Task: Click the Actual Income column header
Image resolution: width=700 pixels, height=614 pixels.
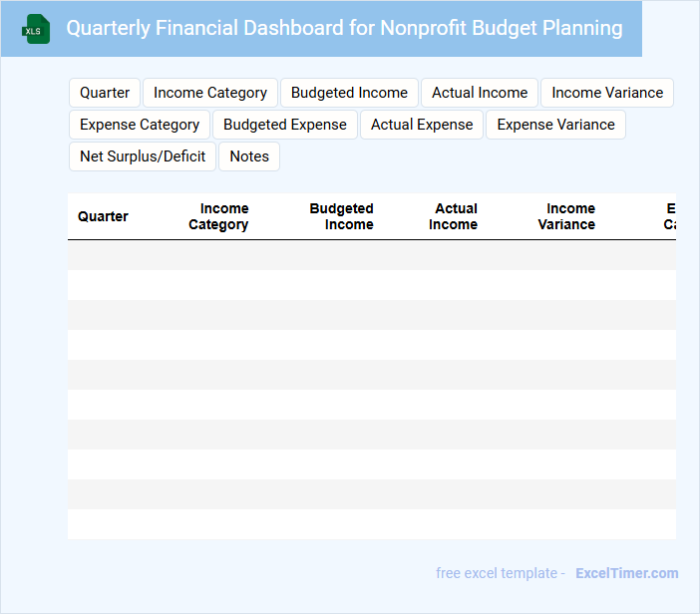Action: tap(454, 216)
